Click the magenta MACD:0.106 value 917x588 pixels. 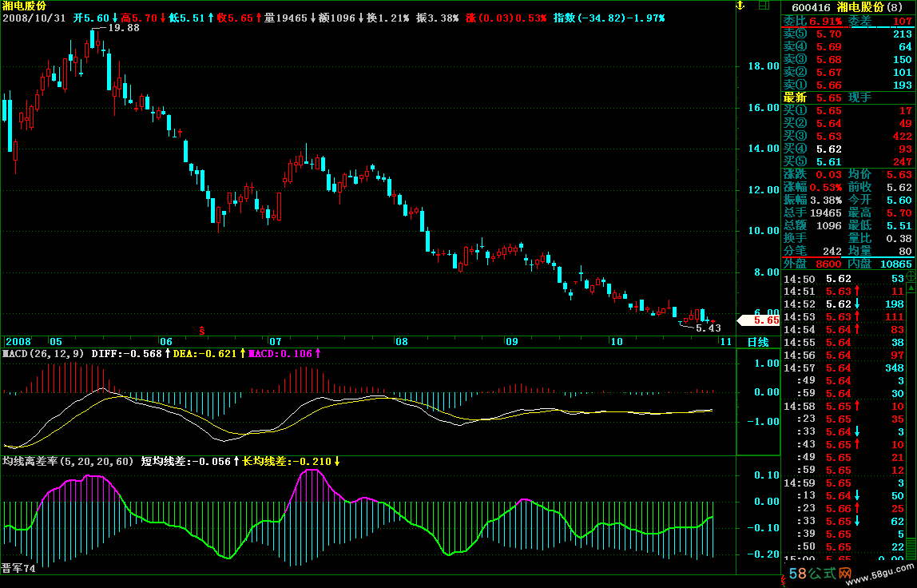click(x=280, y=353)
